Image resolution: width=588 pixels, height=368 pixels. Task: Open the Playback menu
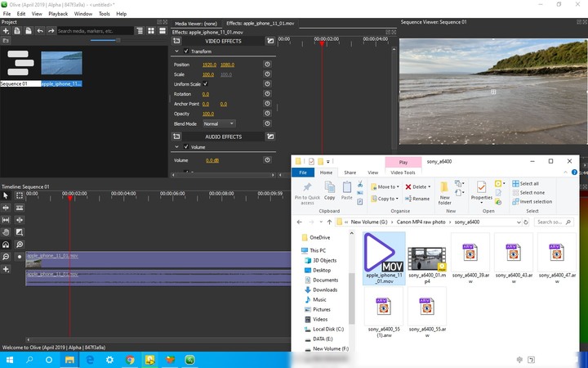(58, 14)
